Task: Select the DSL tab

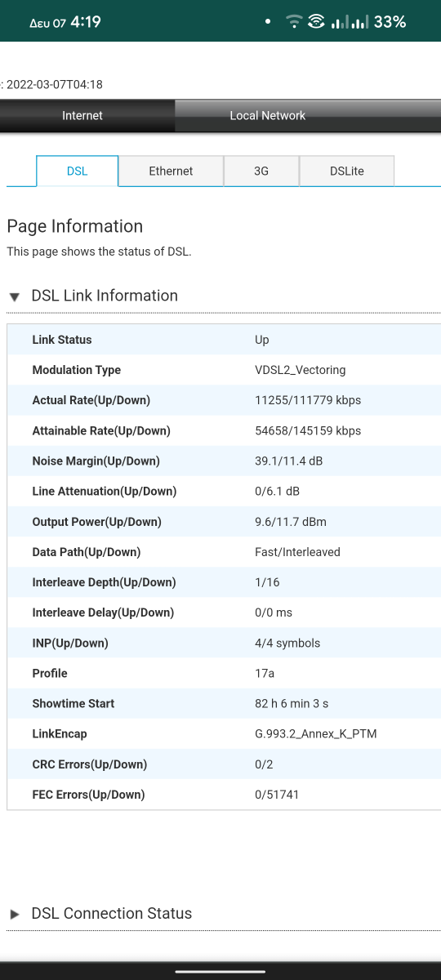Action: pos(77,171)
